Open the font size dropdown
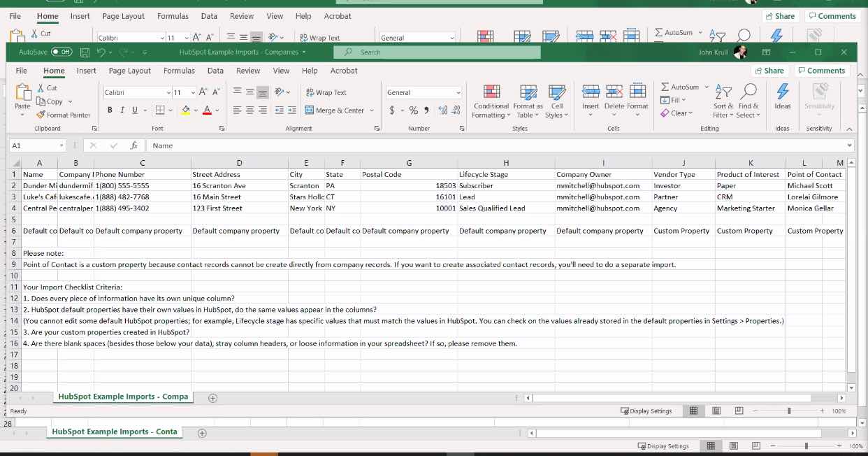Screen dimensions: 868x456 pyautogui.click(x=194, y=92)
